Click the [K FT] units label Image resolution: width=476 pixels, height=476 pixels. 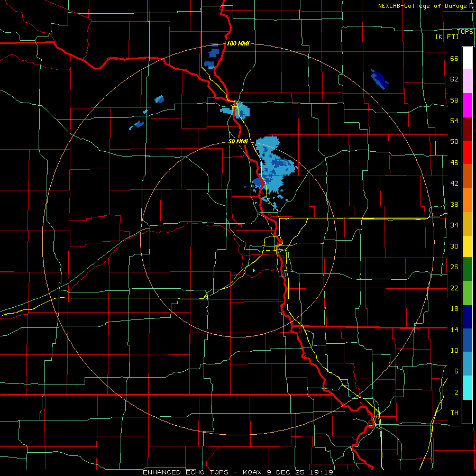(447, 36)
